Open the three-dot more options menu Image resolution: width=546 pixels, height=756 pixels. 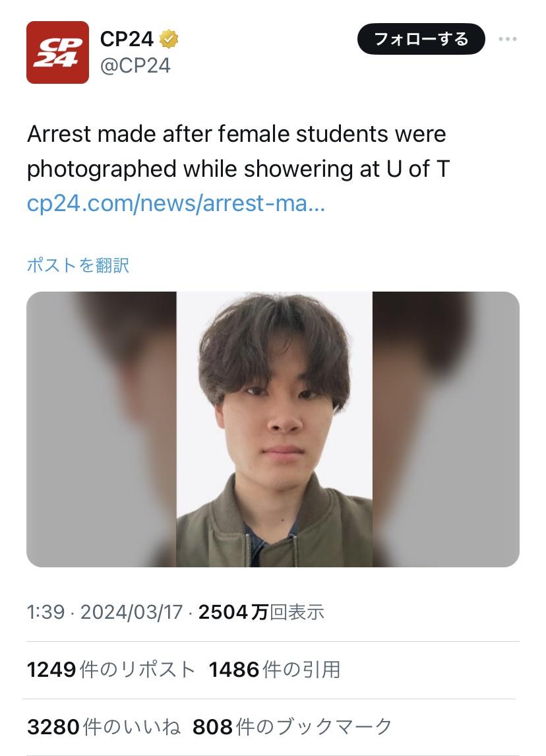[x=508, y=39]
